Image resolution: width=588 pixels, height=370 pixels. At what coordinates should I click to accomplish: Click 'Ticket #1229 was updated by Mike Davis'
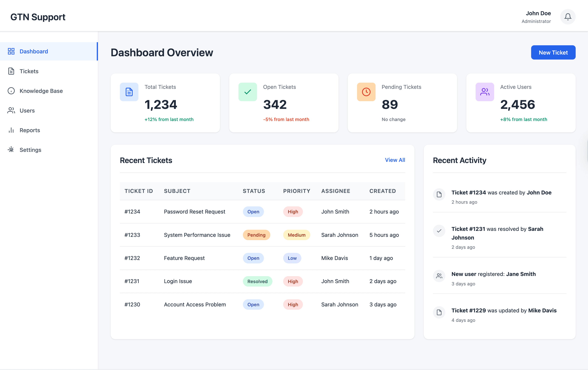coord(504,310)
